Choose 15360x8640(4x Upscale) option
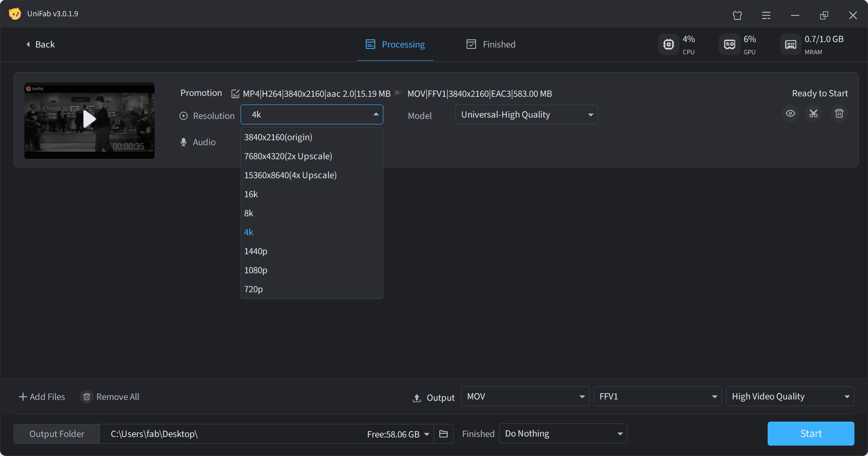 (x=312, y=175)
